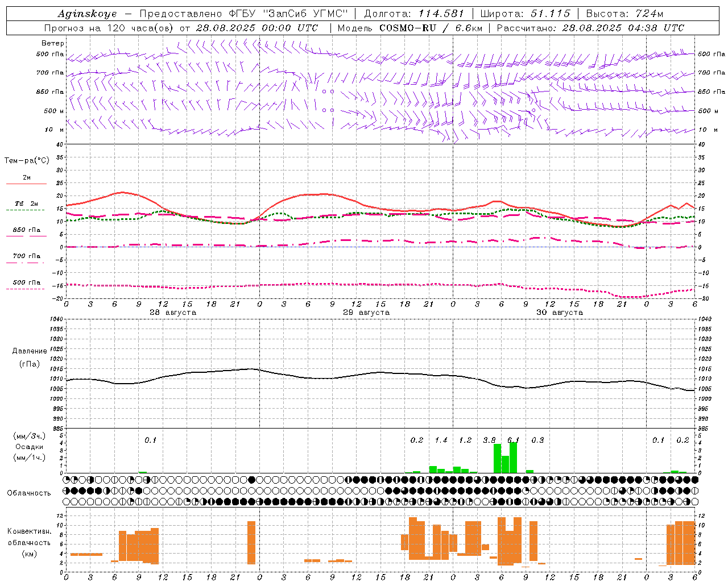Click the Долгота: 114.581 value

coord(414,14)
